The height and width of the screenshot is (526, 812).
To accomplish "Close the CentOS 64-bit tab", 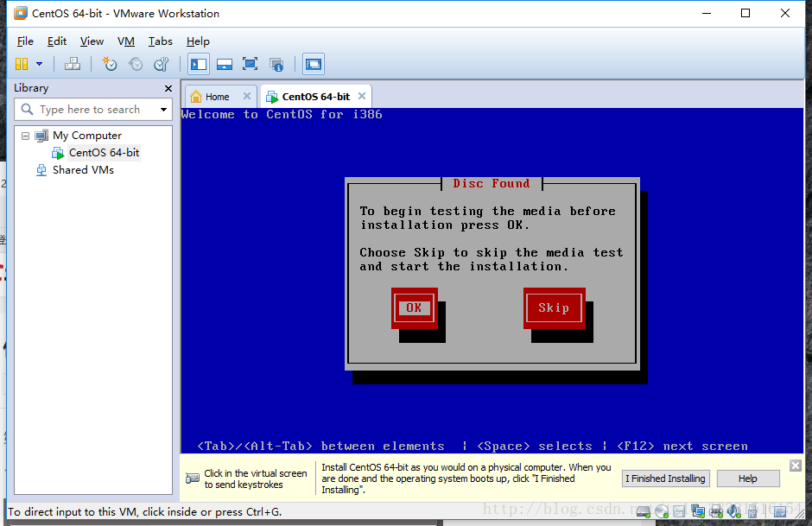I will 362,96.
